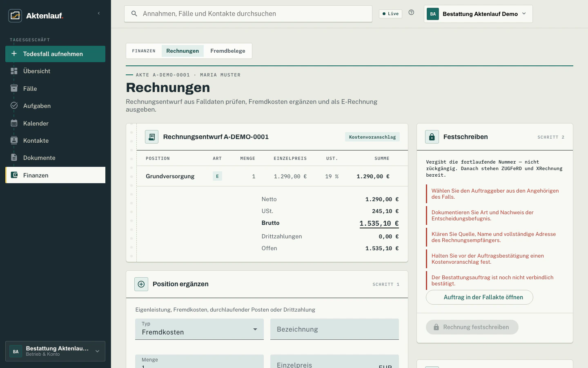Click the Rechnung festschreiben button
This screenshot has height=368, width=588.
[x=472, y=327]
